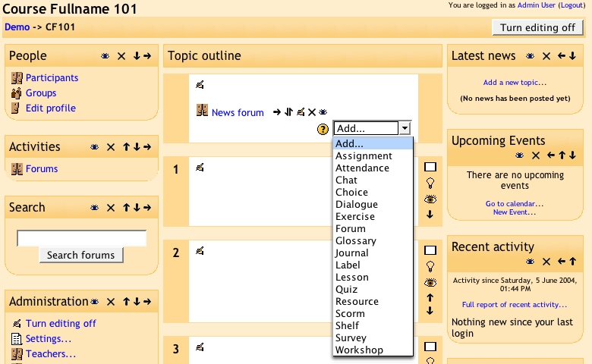The height and width of the screenshot is (364, 592).
Task: Edit topic 1 summary with pencil icon
Action: (200, 168)
